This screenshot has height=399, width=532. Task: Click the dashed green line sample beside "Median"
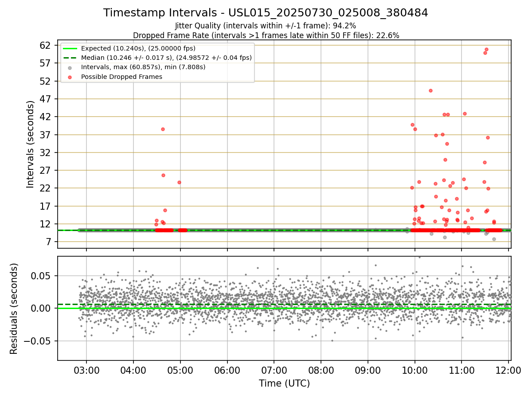(x=70, y=58)
